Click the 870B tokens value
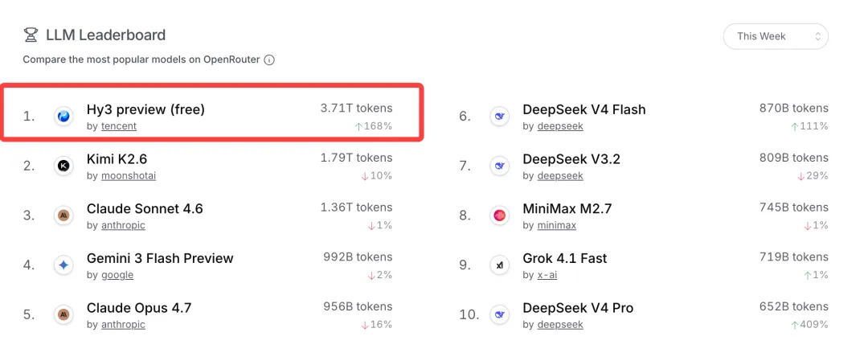Viewport: 868px width, 353px height. click(x=794, y=109)
